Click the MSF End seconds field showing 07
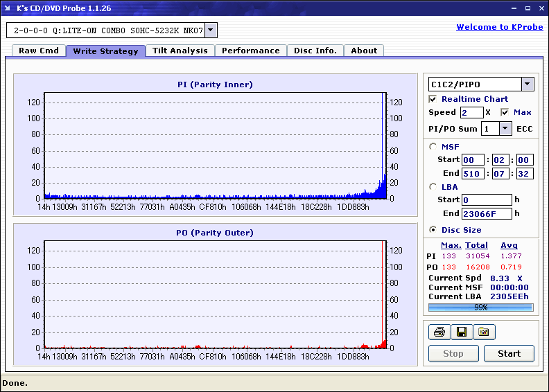 tap(500, 173)
